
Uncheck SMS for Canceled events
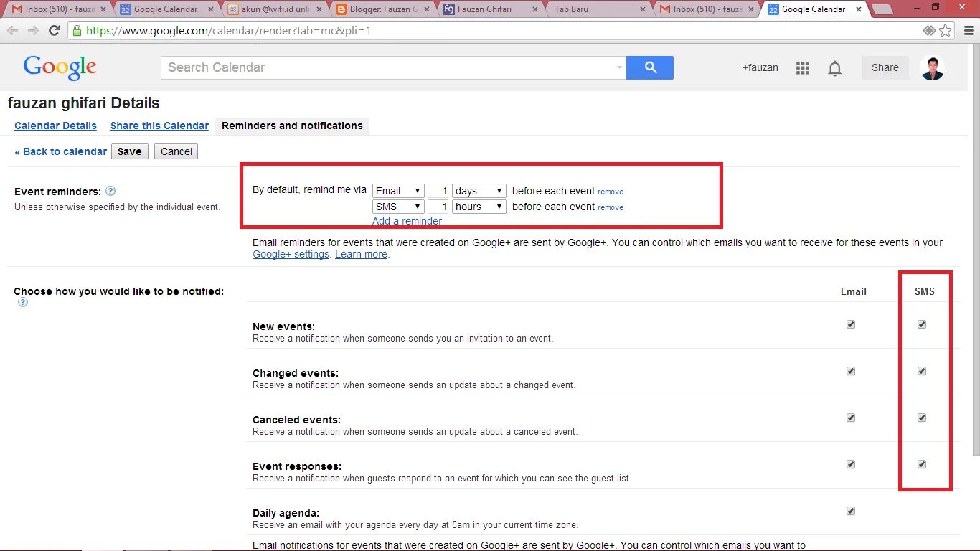coord(922,418)
